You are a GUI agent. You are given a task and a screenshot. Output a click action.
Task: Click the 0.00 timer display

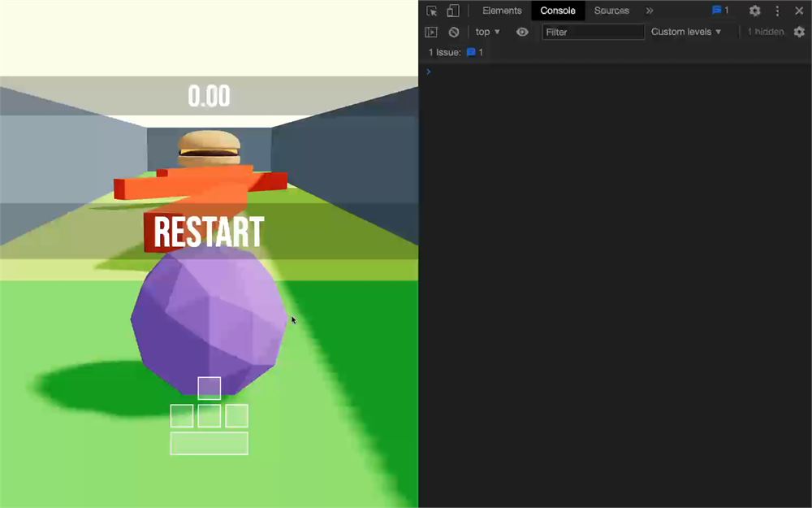point(209,97)
